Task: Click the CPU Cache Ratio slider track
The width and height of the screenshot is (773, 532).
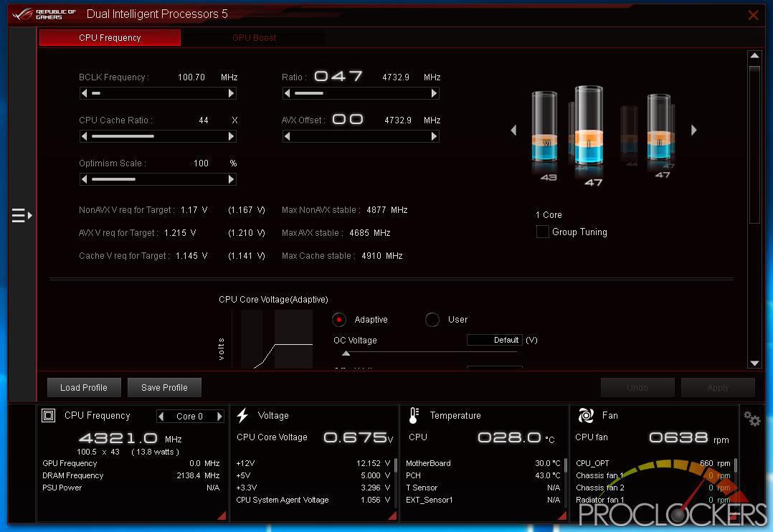Action: (158, 136)
